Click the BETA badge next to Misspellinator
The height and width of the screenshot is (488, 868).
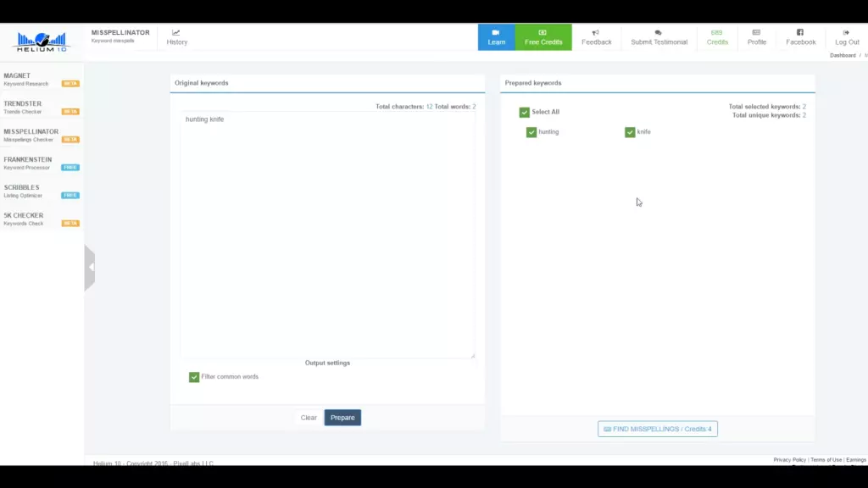70,140
